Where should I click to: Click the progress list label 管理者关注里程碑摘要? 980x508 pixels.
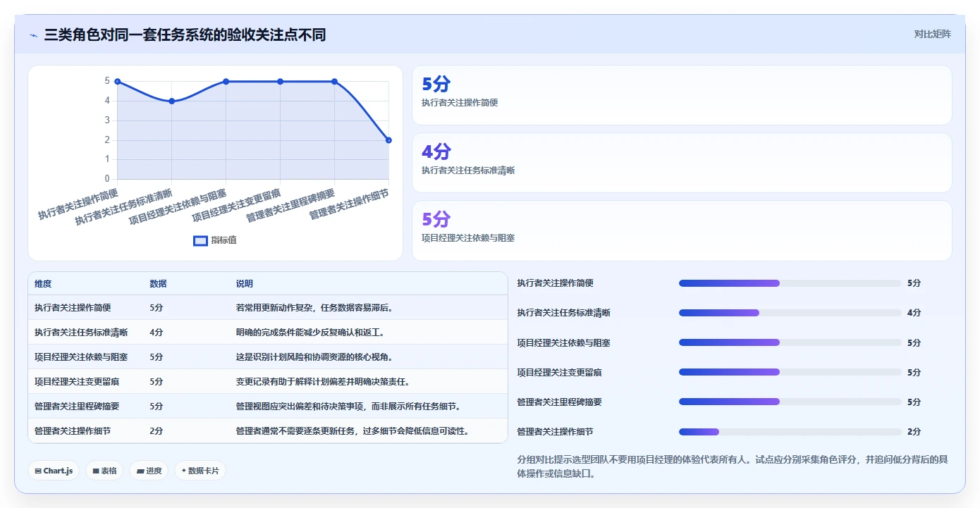coord(559,402)
